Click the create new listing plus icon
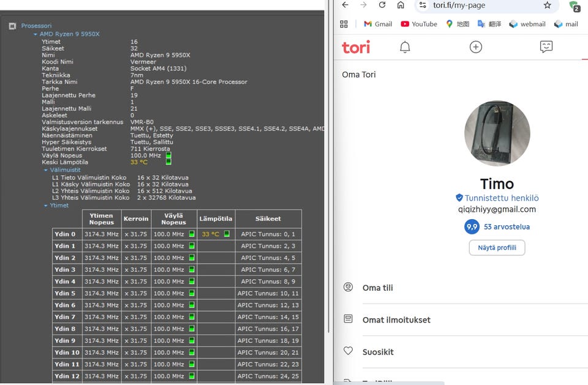Screen dimensions: 588x385 (476, 47)
